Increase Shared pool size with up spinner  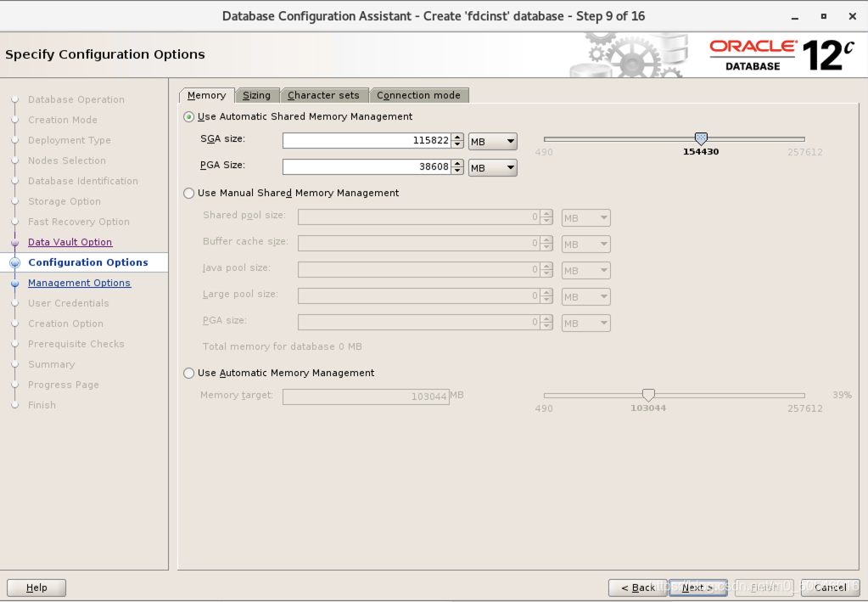pyautogui.click(x=546, y=214)
